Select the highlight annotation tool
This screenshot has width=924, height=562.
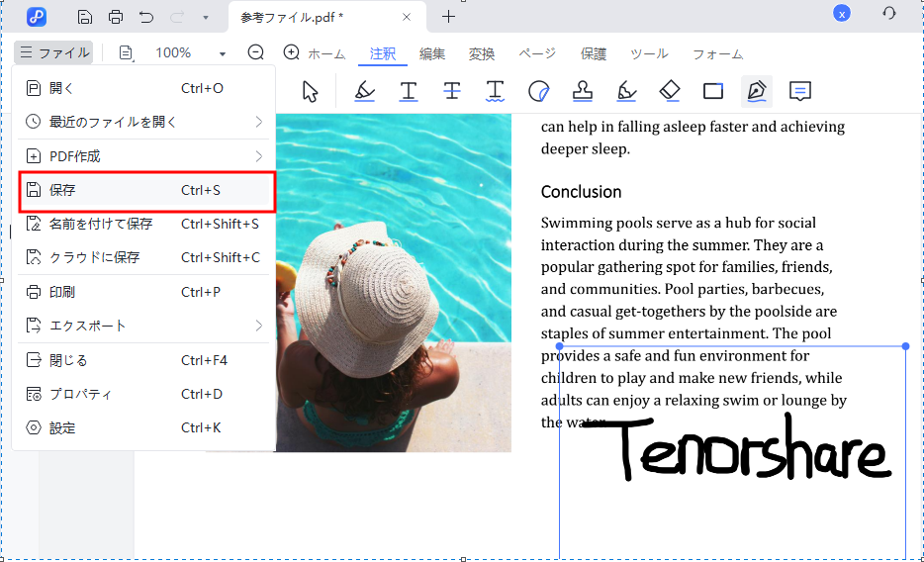[x=365, y=91]
